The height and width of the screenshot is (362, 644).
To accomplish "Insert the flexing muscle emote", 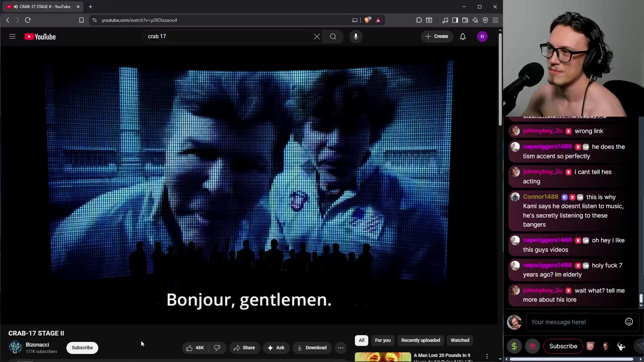I will coord(621,346).
